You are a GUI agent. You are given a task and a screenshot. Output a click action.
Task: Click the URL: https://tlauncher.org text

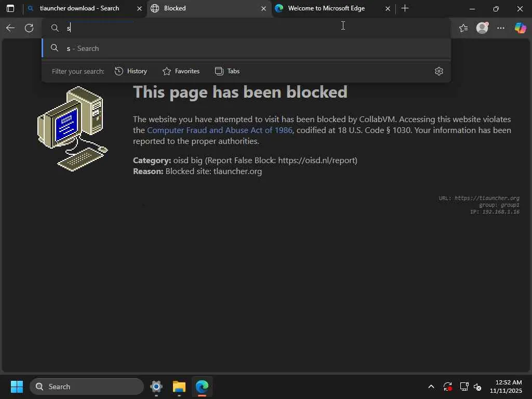[x=479, y=198]
